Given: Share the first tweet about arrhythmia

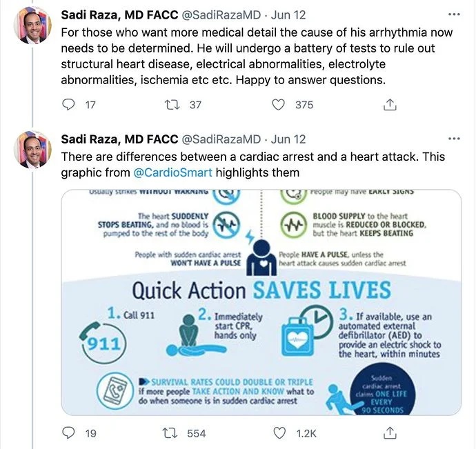Looking at the screenshot, I should [x=389, y=104].
